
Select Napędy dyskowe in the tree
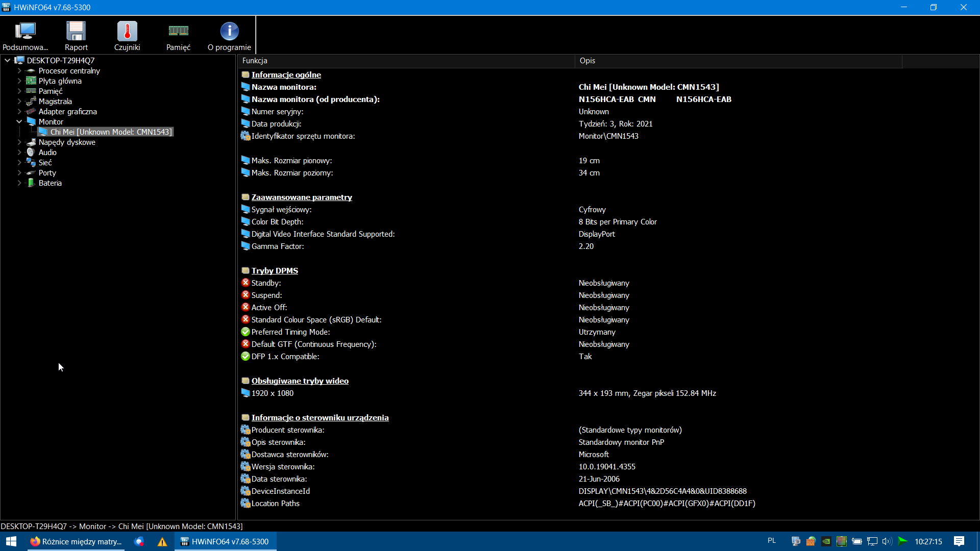pyautogui.click(x=67, y=142)
